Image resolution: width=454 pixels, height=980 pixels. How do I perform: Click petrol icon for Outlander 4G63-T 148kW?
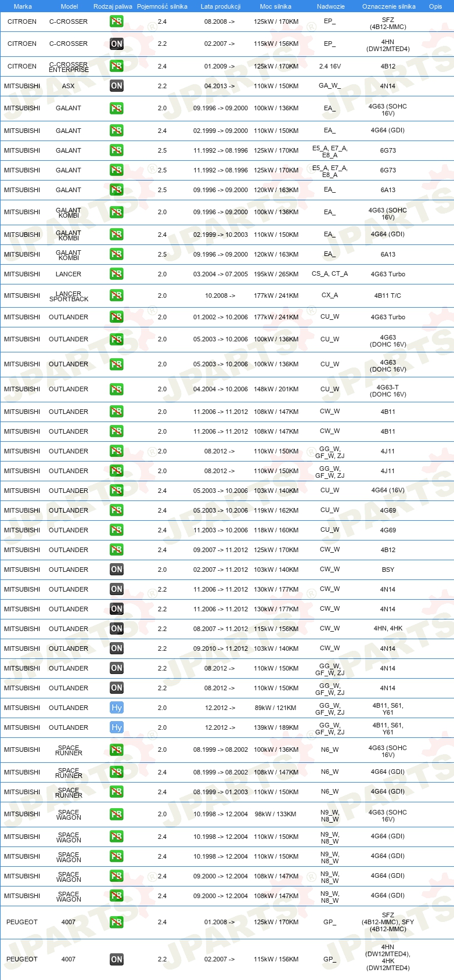(x=117, y=389)
